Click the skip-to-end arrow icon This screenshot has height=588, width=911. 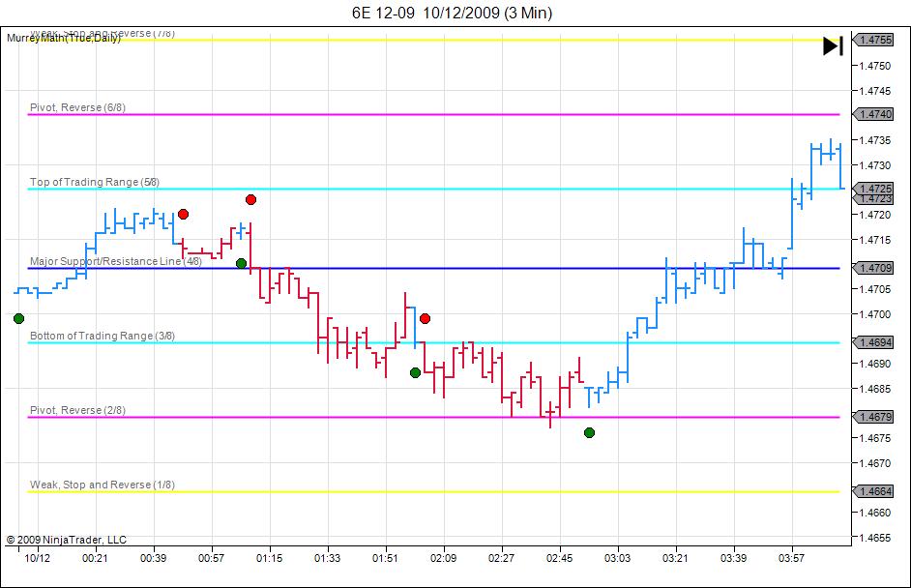pyautogui.click(x=833, y=45)
